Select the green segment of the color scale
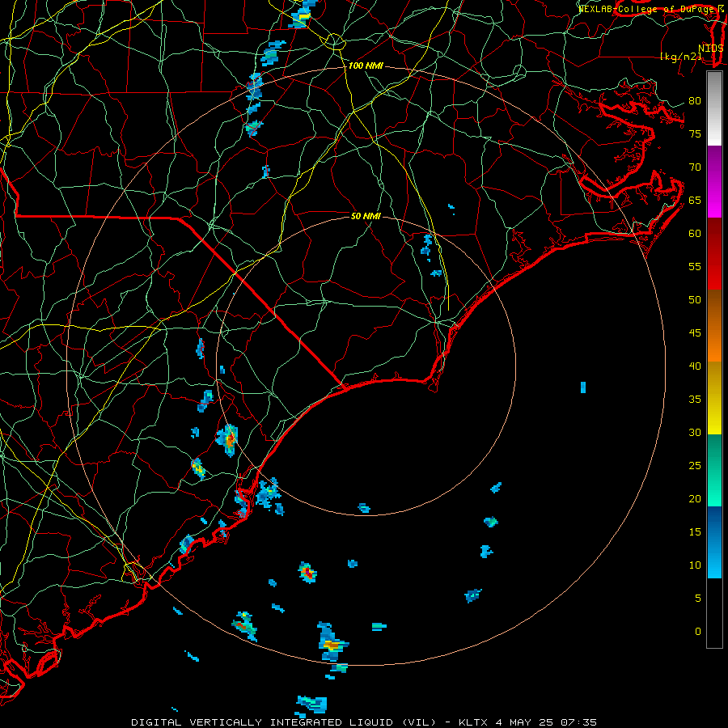Image resolution: width=728 pixels, height=728 pixels. point(714,470)
